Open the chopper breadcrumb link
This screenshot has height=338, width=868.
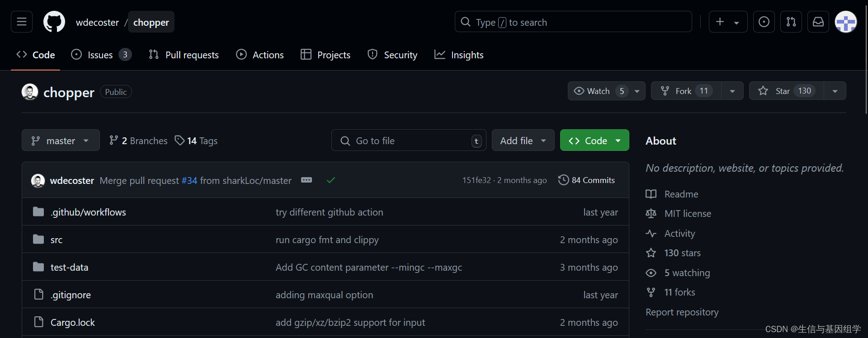tap(151, 22)
